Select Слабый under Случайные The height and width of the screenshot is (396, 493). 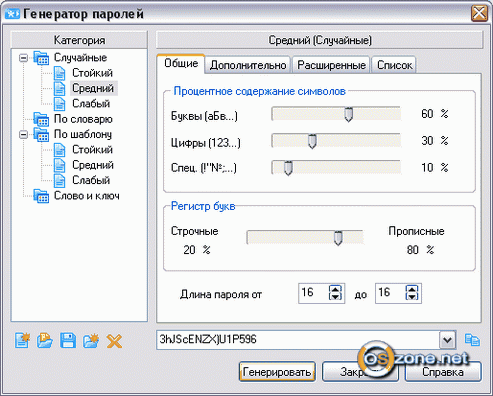tap(91, 104)
